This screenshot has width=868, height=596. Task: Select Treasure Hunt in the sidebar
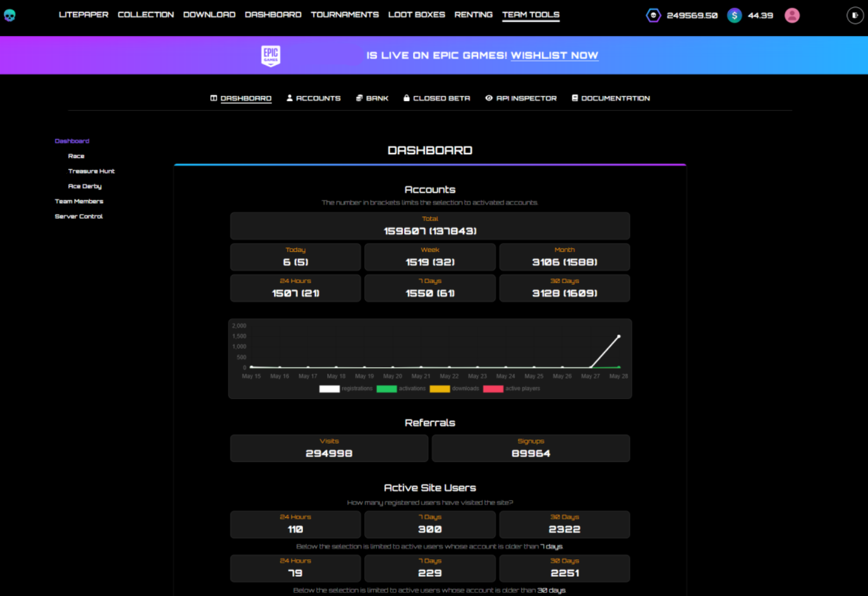(x=91, y=171)
